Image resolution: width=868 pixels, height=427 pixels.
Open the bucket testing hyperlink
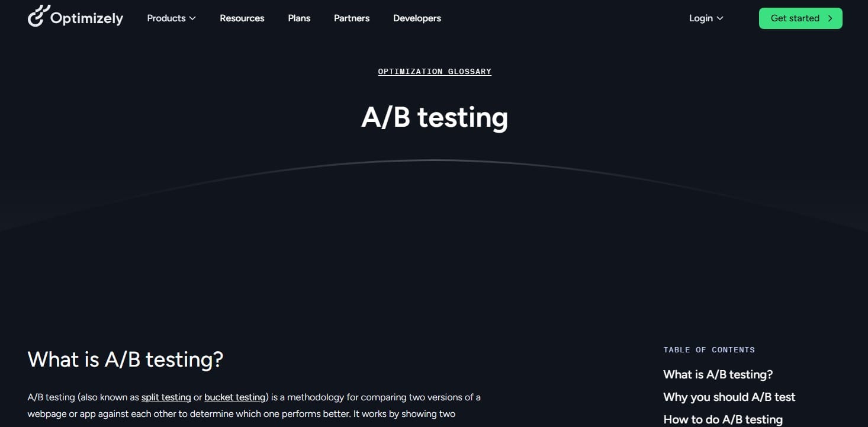click(234, 397)
